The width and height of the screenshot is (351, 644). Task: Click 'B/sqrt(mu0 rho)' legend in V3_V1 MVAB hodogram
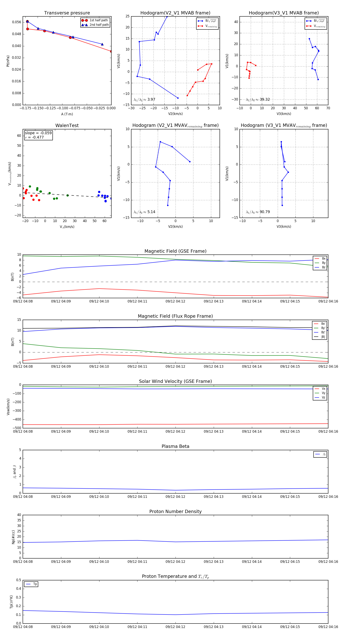pos(316,21)
